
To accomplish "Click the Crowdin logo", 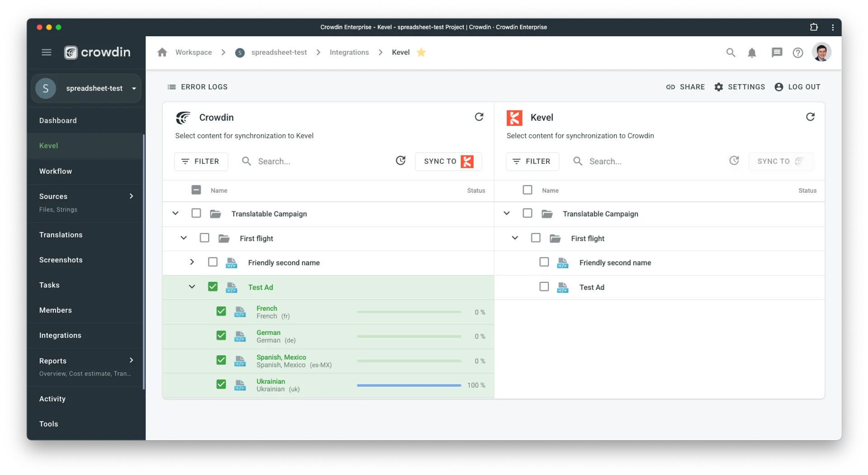I will click(x=97, y=52).
